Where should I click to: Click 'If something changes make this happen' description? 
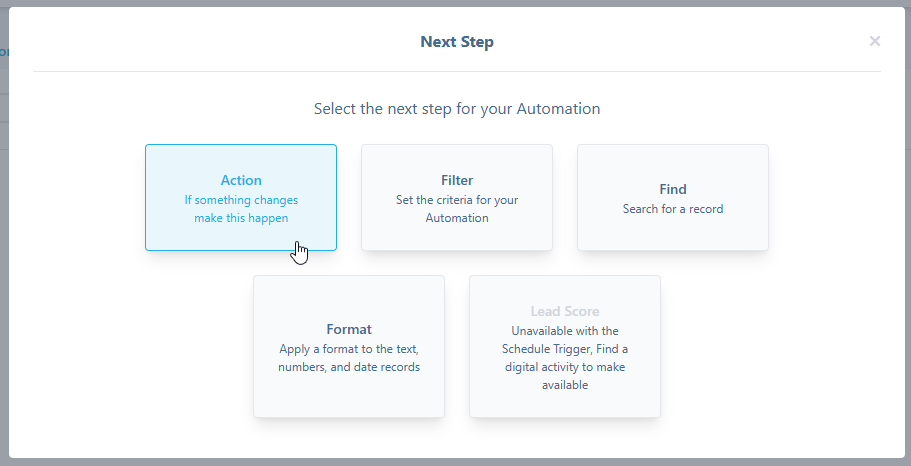click(x=241, y=209)
